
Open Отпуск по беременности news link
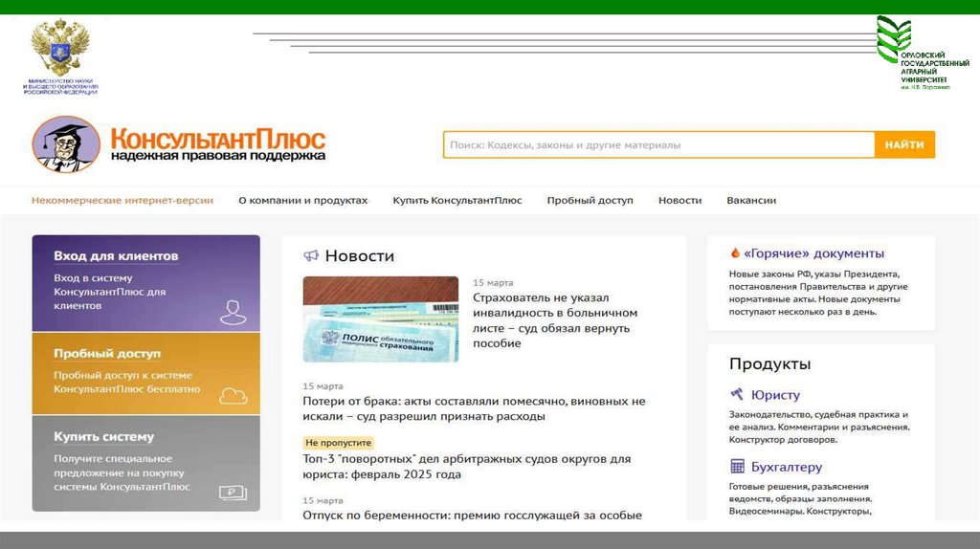[x=472, y=516]
